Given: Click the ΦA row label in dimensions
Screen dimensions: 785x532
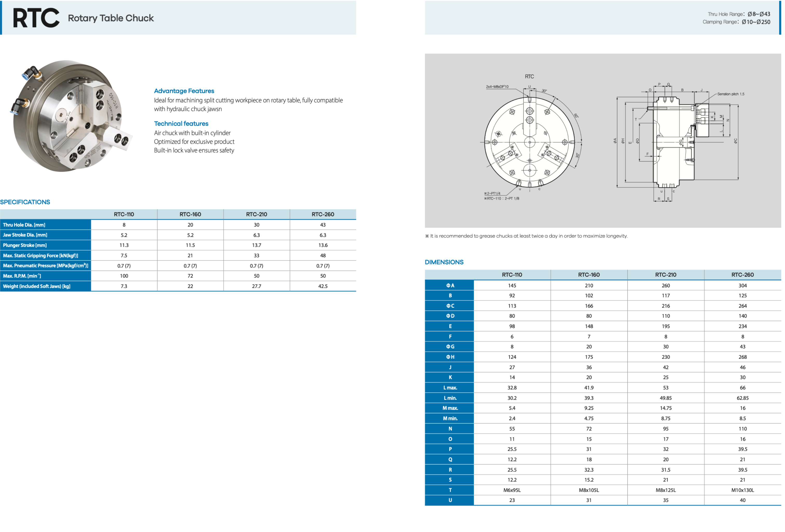Looking at the screenshot, I should tap(450, 285).
